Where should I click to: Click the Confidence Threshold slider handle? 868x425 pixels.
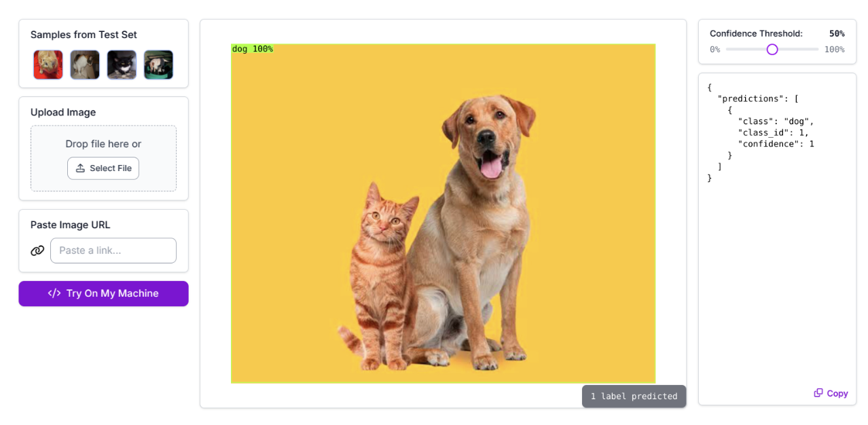(772, 50)
